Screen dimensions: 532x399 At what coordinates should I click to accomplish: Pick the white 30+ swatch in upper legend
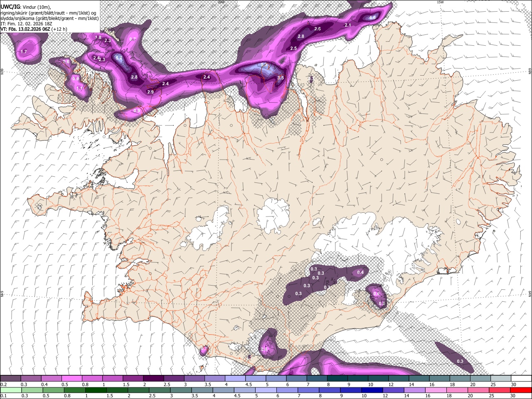[521, 378]
